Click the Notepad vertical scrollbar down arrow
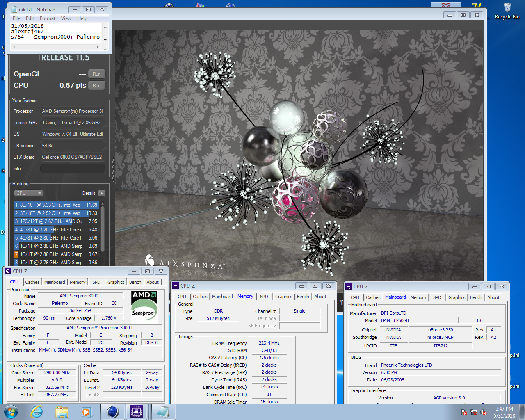This screenshot has height=420, width=525. [105, 40]
